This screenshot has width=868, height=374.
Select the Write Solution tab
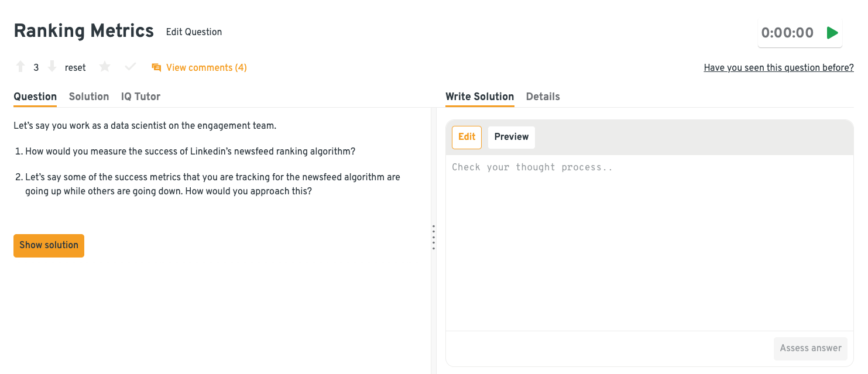(479, 97)
